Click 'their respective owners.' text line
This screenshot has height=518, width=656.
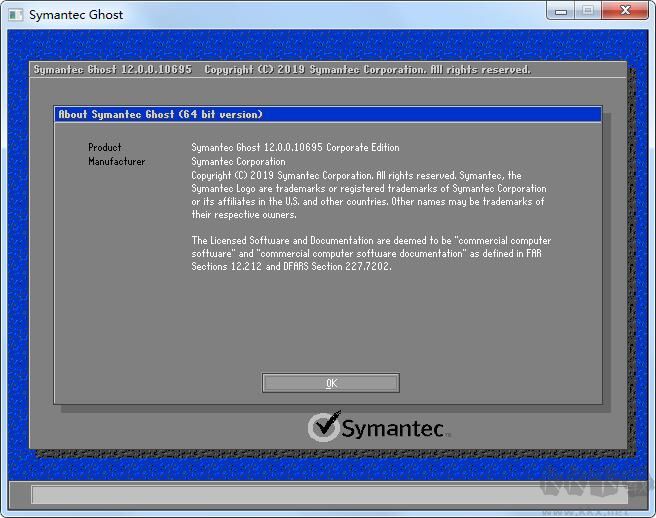click(244, 214)
